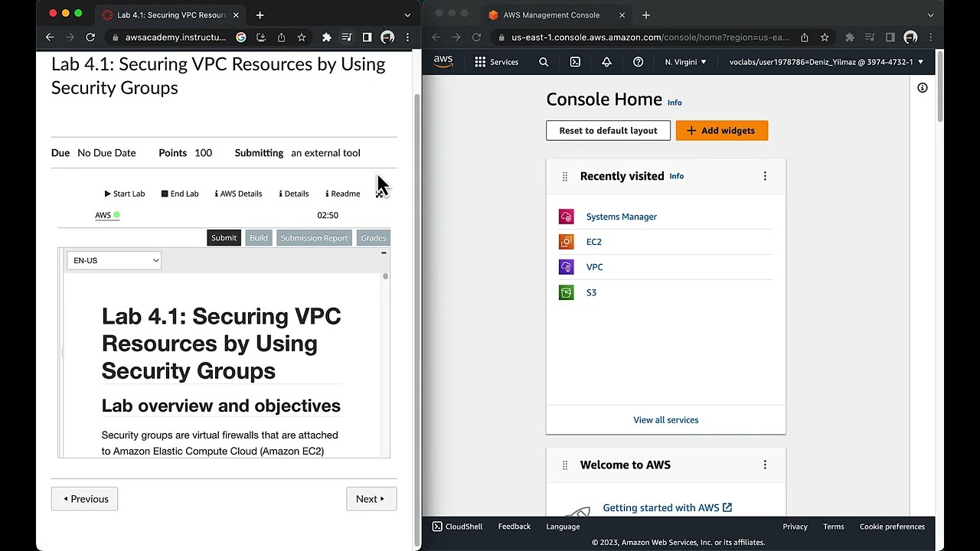Open extensions puzzle icon in lab browser

point(327,37)
